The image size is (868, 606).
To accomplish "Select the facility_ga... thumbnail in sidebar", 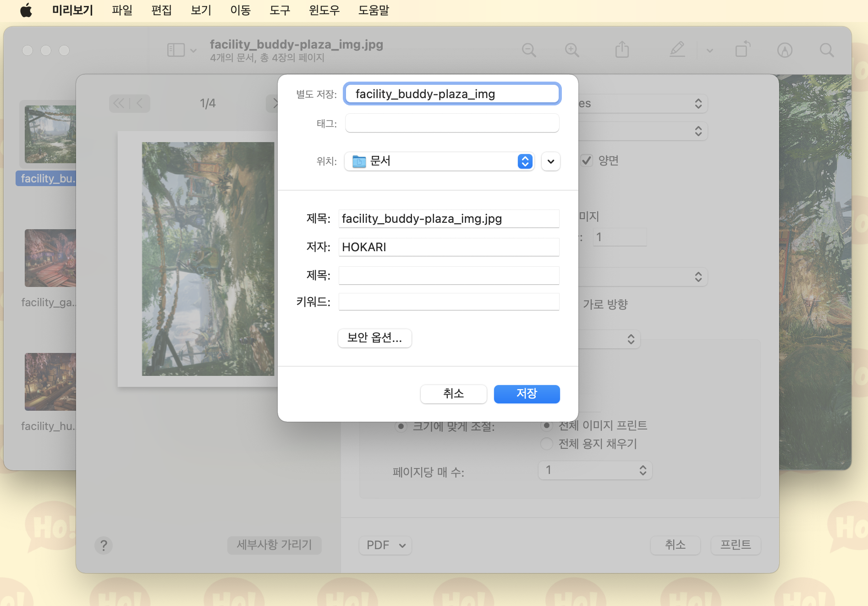I will (x=50, y=258).
